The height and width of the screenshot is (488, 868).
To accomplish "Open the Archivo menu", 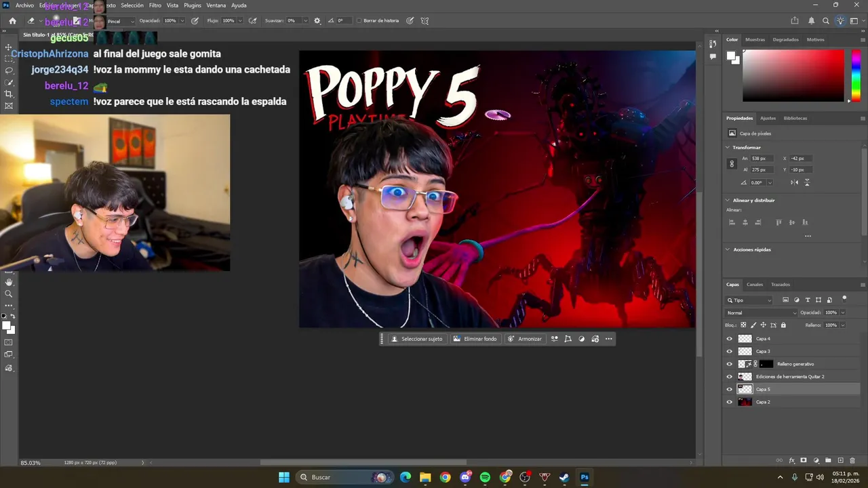I will pos(24,5).
